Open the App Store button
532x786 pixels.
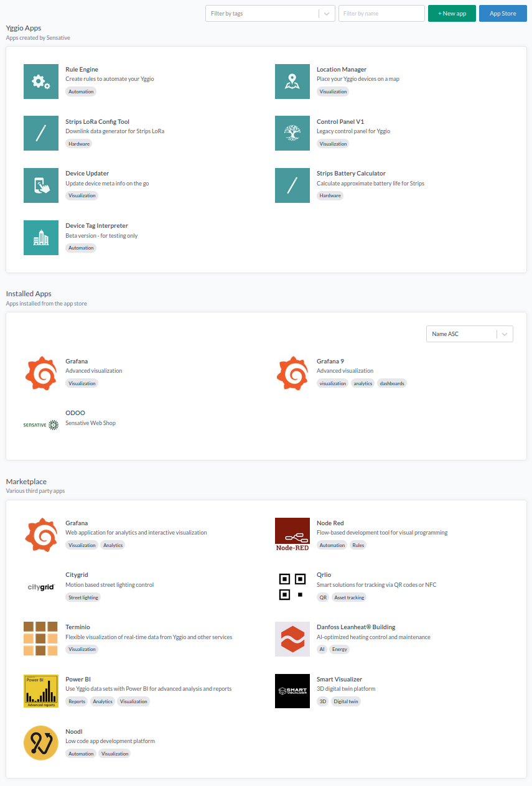click(503, 14)
